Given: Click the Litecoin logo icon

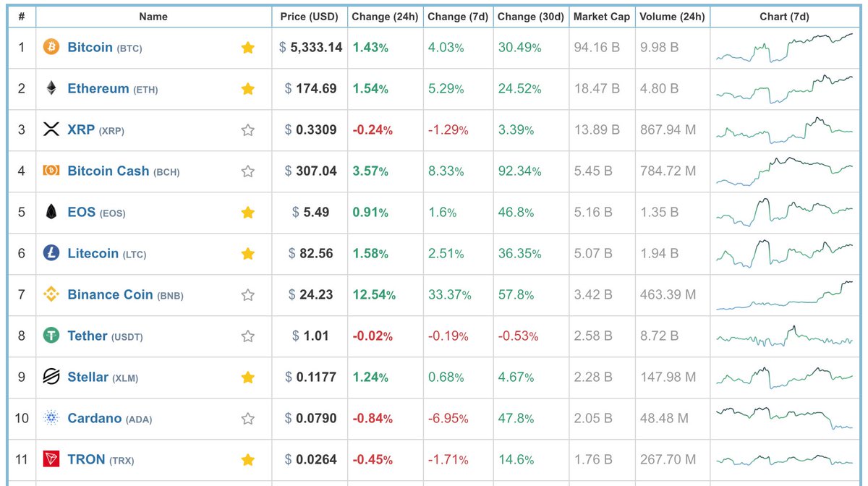Looking at the screenshot, I should 51,254.
